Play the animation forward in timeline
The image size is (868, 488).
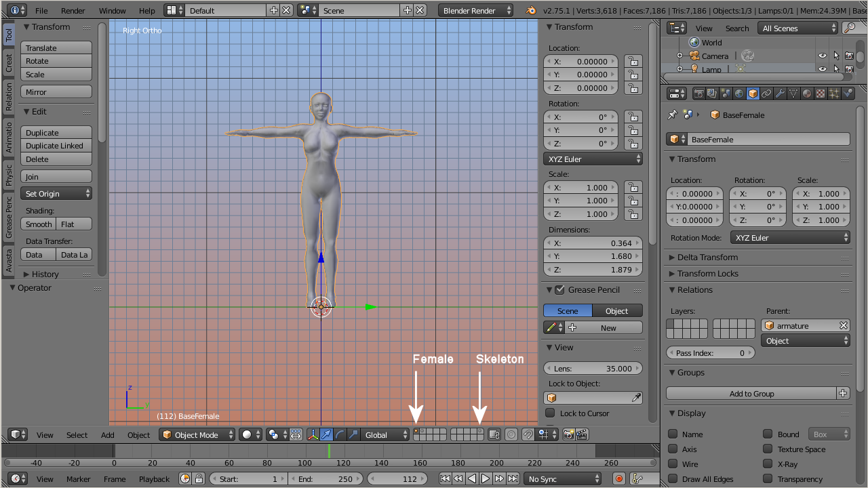[x=486, y=479]
